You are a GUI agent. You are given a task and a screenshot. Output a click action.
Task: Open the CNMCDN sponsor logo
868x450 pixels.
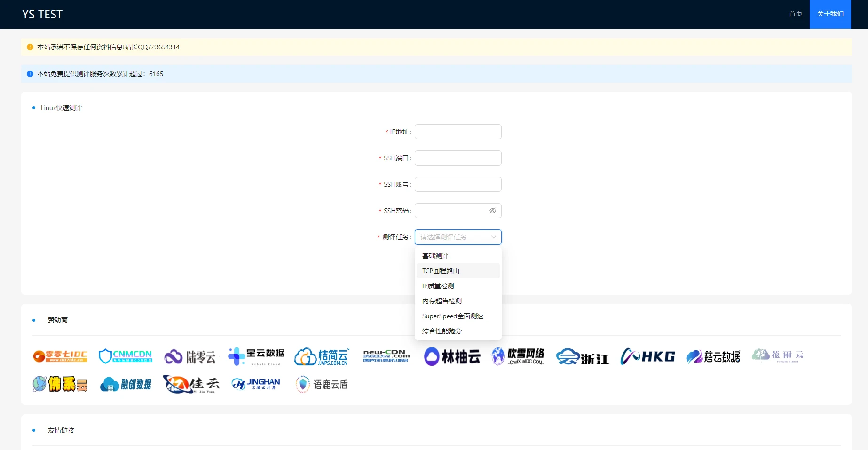click(x=126, y=356)
